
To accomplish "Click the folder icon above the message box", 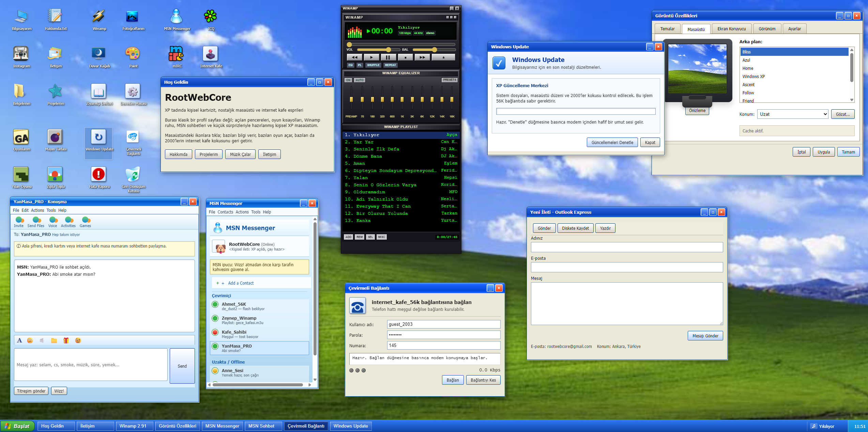I will 54,340.
